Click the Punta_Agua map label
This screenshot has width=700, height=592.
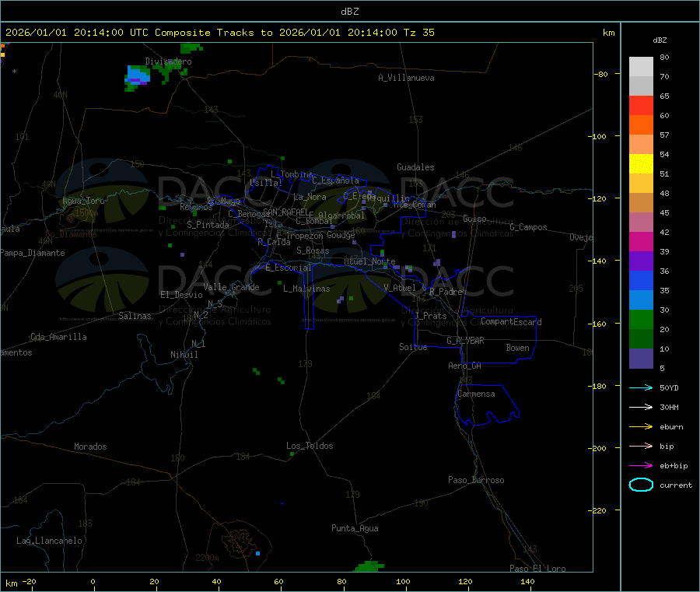pyautogui.click(x=355, y=528)
